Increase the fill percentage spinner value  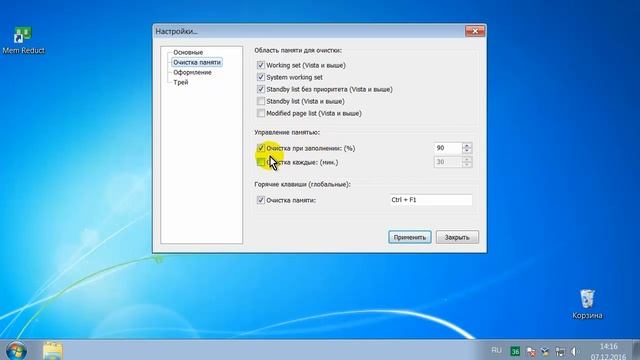click(x=467, y=145)
